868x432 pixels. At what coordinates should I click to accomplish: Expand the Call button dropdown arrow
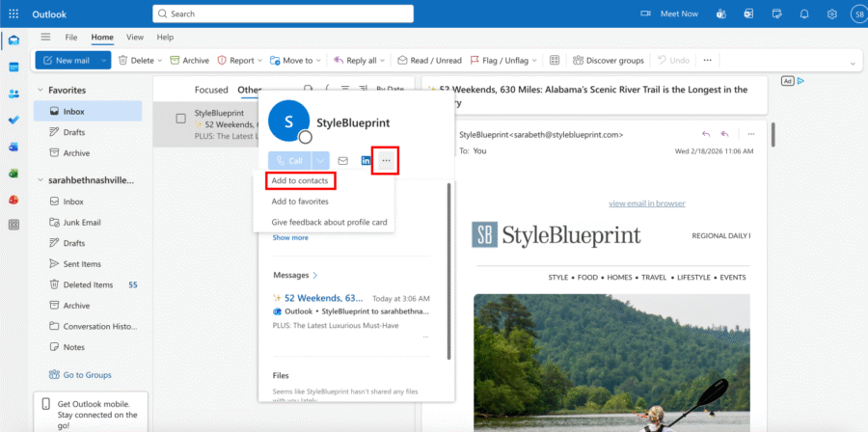(x=320, y=161)
